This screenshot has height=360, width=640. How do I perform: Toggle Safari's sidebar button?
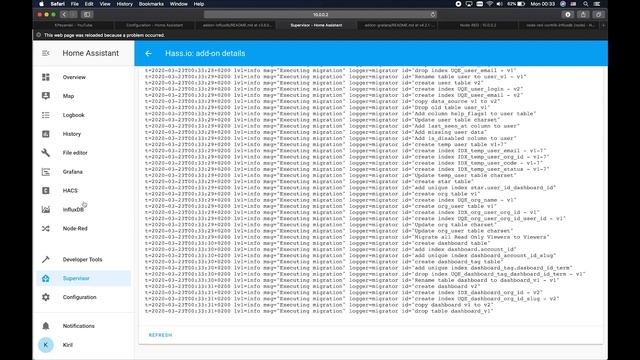(87, 14)
